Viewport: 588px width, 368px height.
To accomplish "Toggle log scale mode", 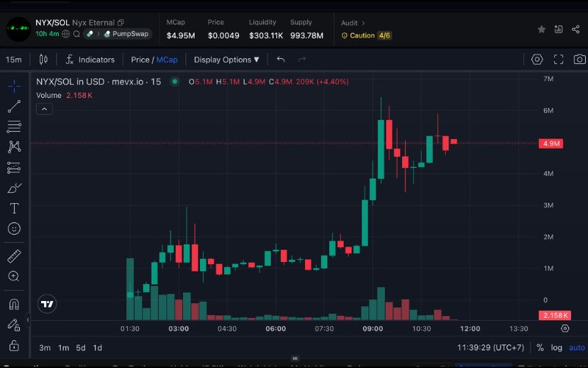I will point(556,347).
